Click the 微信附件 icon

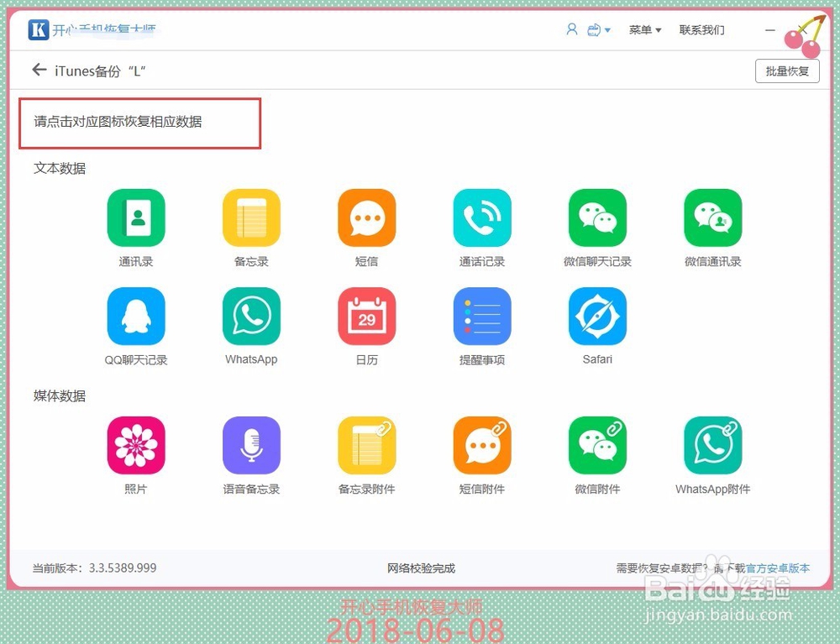tap(596, 444)
